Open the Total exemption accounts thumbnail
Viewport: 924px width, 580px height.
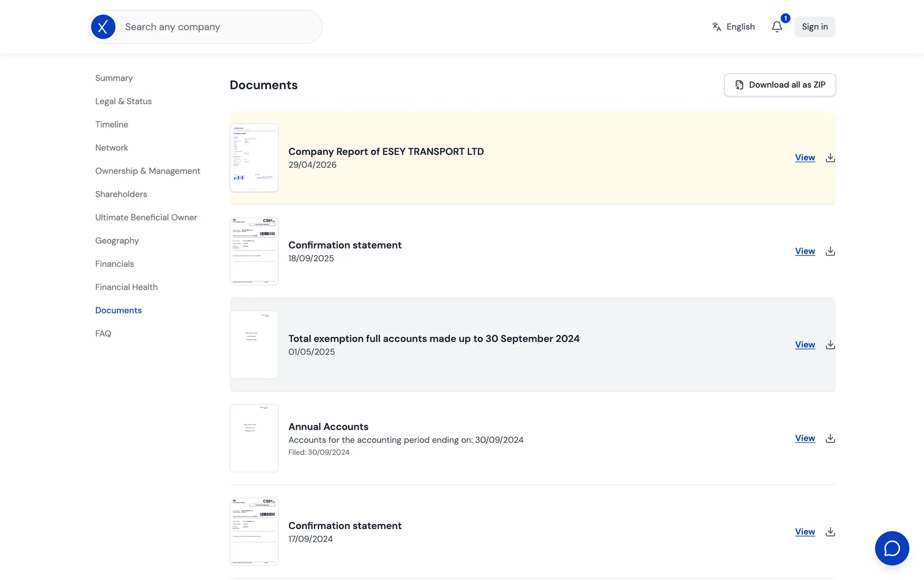[x=254, y=344]
